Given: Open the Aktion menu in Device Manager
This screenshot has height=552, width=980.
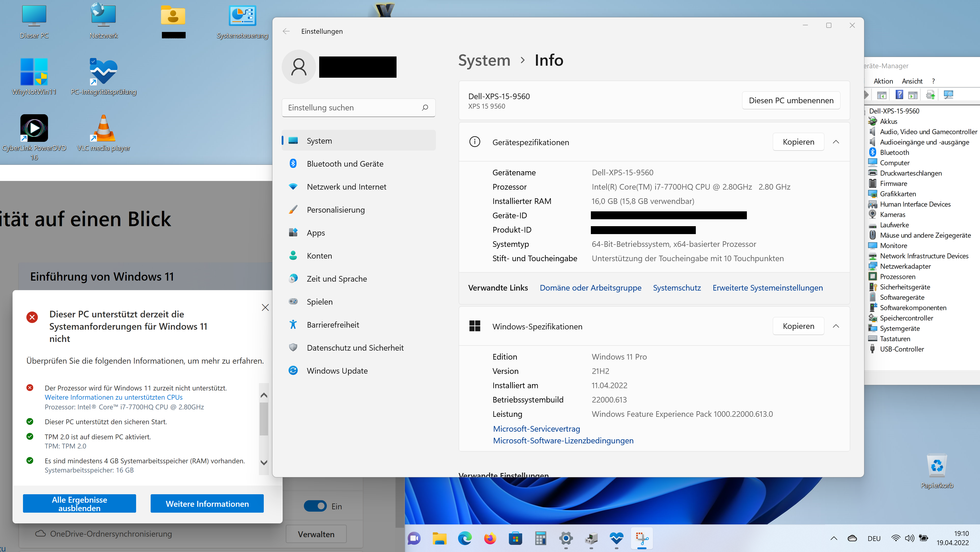Looking at the screenshot, I should pyautogui.click(x=883, y=81).
